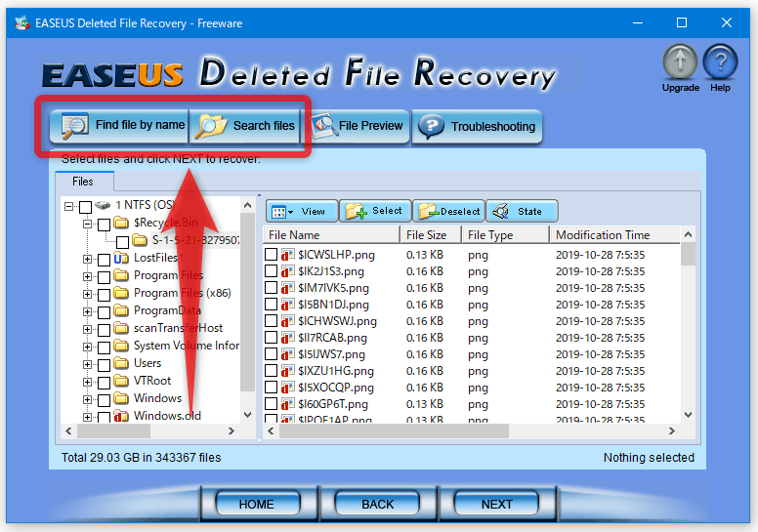Collapse the 1 NTFS (OS) drive node
This screenshot has height=532, width=758.
pos(69,206)
